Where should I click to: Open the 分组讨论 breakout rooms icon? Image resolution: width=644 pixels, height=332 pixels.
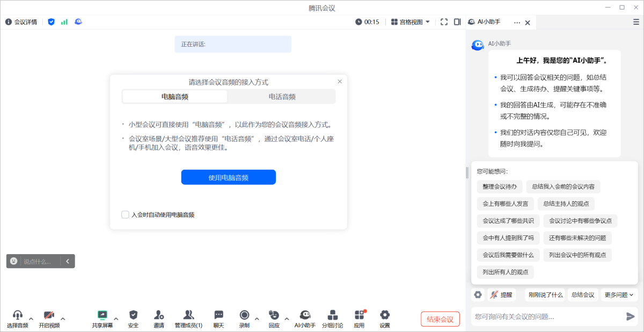[333, 318]
